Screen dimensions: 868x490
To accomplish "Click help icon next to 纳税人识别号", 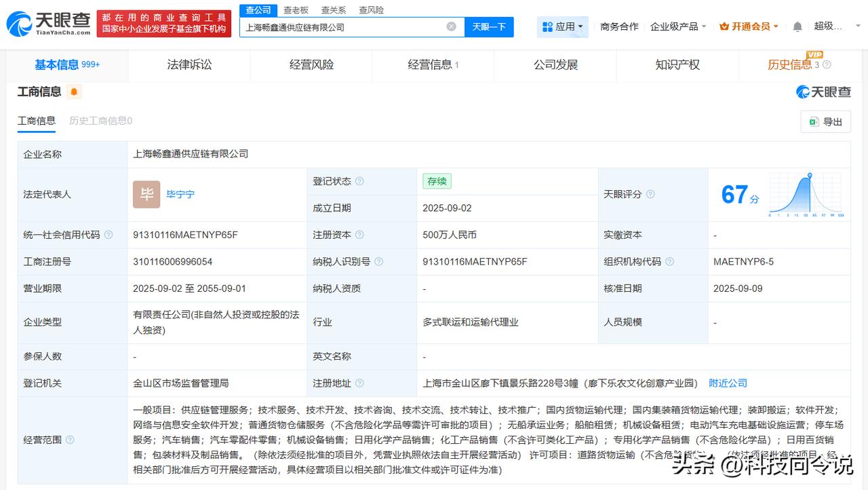I will coord(378,261).
